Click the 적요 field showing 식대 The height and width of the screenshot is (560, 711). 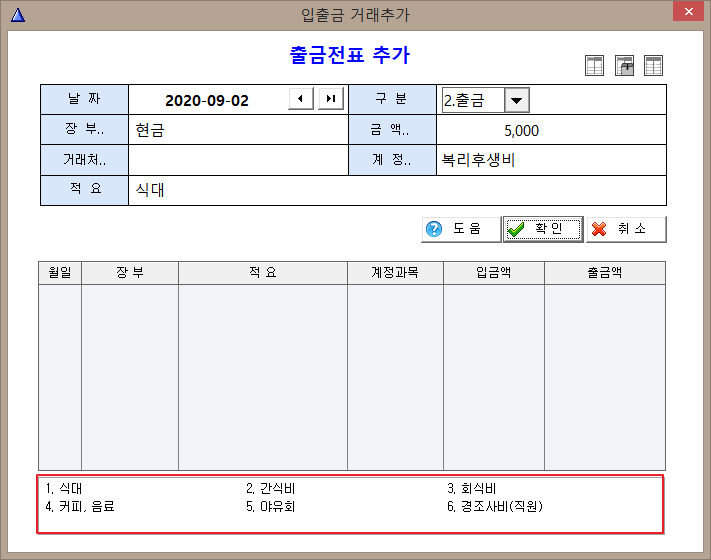[397, 190]
